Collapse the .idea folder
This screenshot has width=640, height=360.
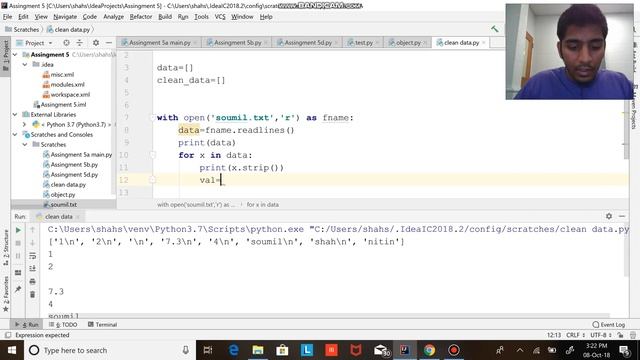pyautogui.click(x=25, y=64)
